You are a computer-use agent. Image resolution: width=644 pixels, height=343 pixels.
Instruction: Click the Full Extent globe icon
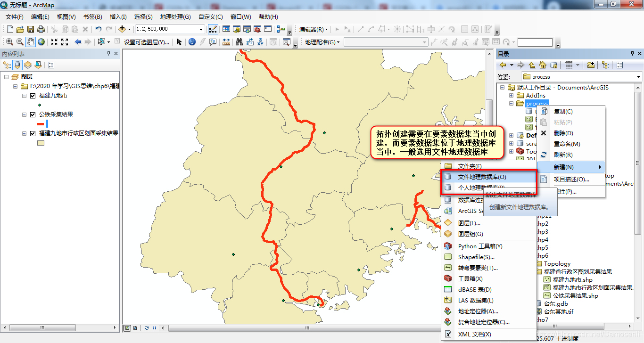click(41, 42)
